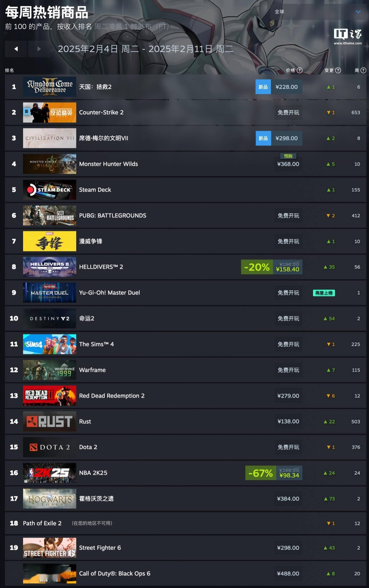Click the 免费开玩 button for PUBG: BATTLEGROUNDS
Image resolution: width=369 pixels, height=588 pixels.
coord(288,215)
